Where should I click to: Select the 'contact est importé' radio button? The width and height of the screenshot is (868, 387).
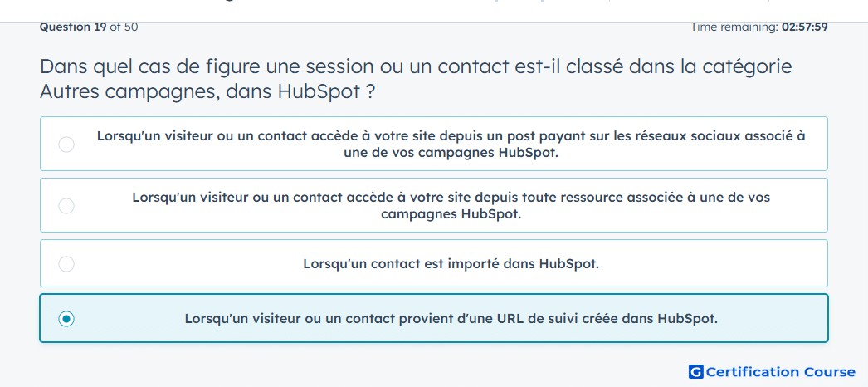(66, 264)
